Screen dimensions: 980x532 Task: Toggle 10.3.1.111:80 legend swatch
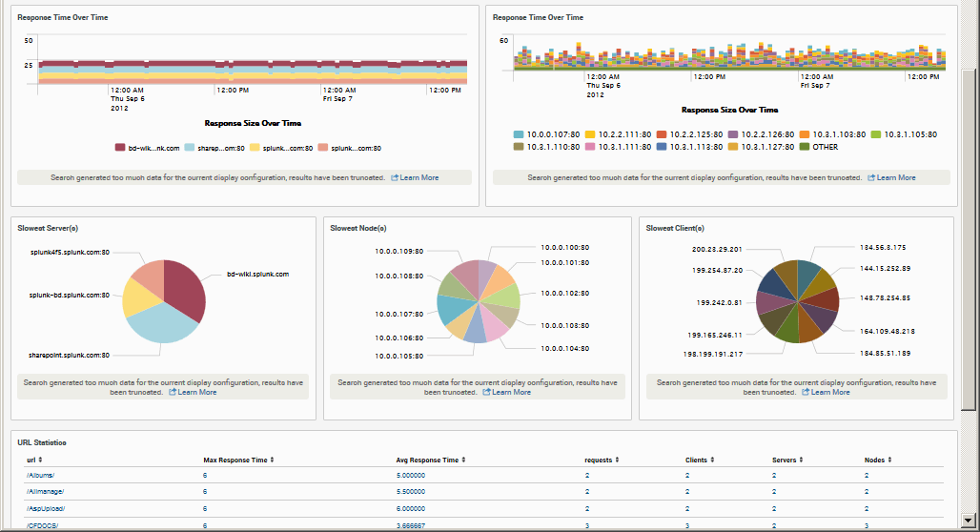click(590, 147)
